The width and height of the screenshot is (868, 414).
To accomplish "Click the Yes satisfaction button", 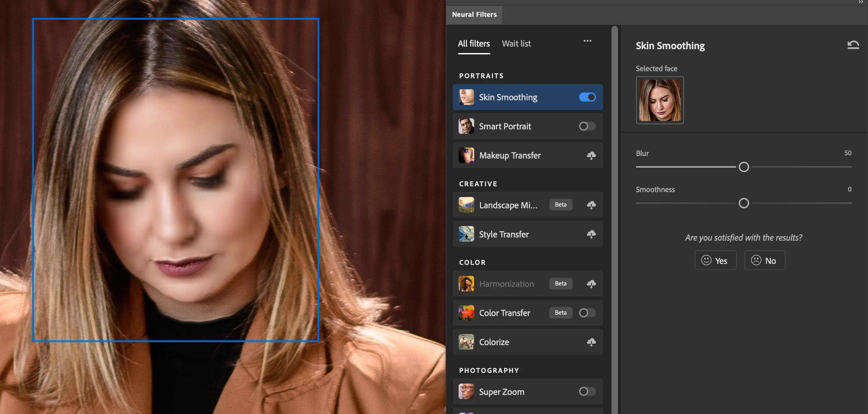I will tap(715, 260).
